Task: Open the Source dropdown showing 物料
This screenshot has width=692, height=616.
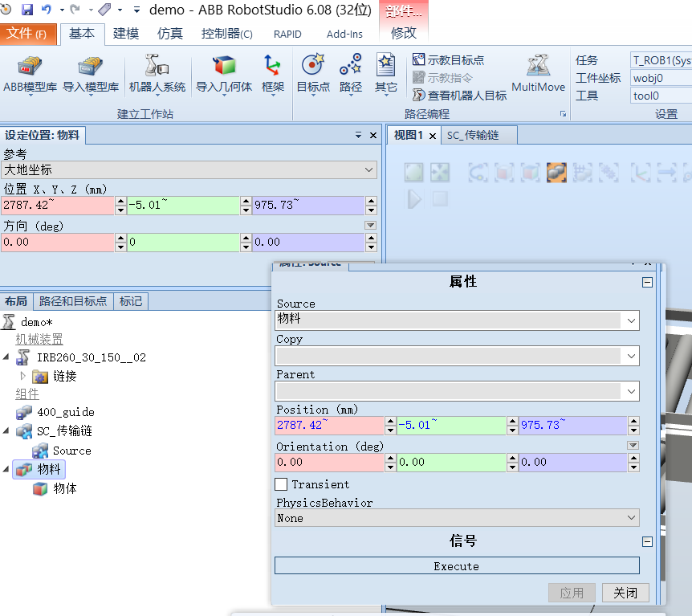Action: 457,320
